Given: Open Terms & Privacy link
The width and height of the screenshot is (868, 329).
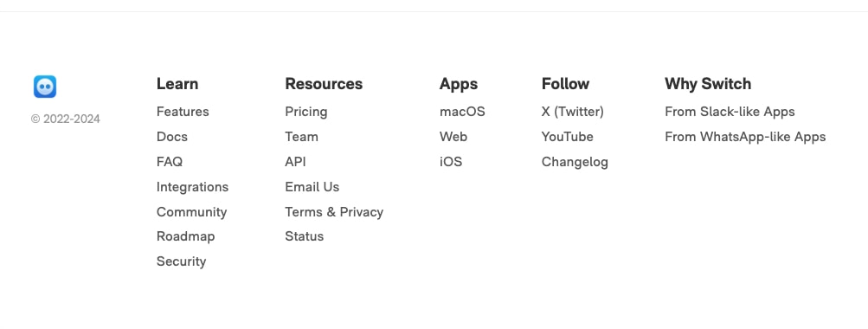Looking at the screenshot, I should point(334,212).
